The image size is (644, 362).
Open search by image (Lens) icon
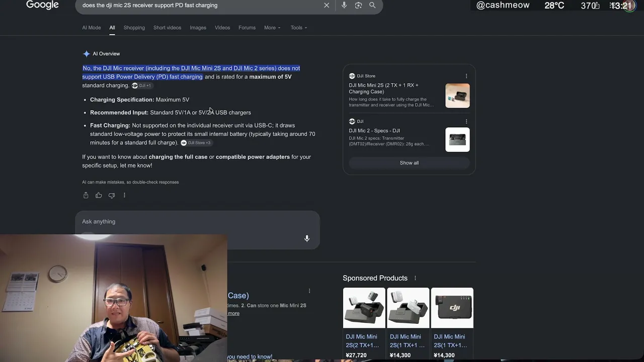(x=358, y=5)
